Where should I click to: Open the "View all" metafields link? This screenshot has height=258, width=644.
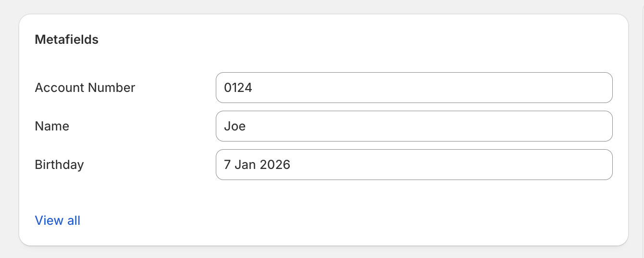click(58, 220)
